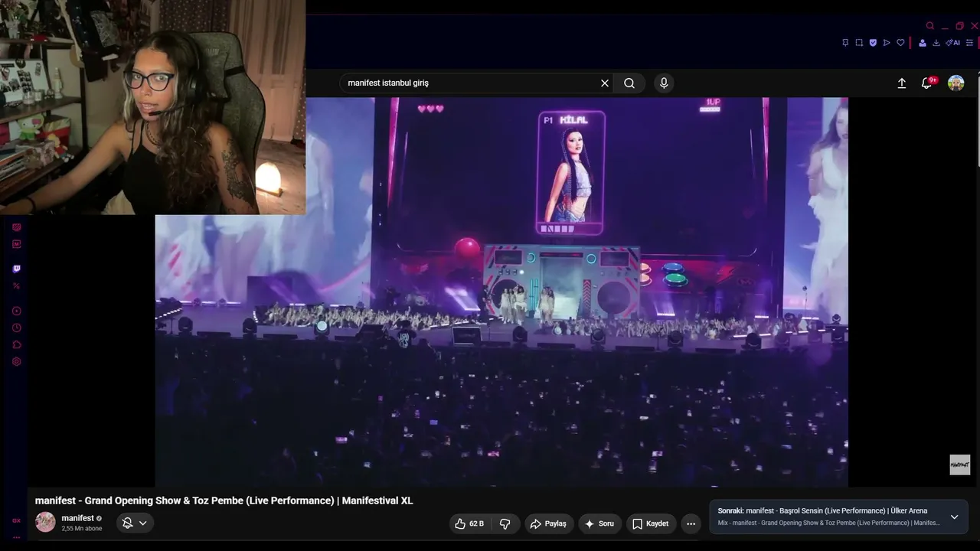
Task: Expand the 'Sonraki' up-next playlist panel
Action: click(x=954, y=517)
